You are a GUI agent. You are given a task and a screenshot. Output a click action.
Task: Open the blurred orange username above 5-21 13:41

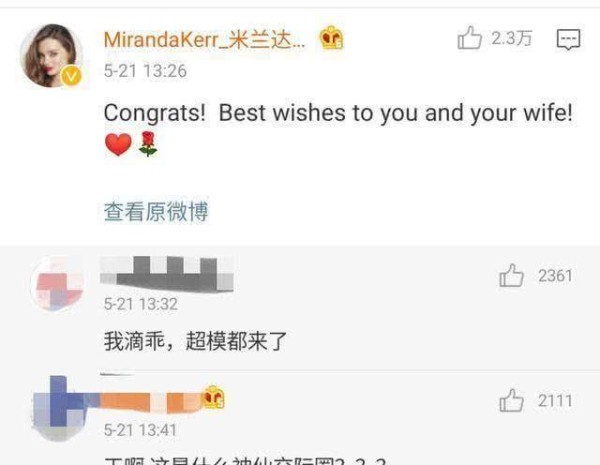[151, 403]
